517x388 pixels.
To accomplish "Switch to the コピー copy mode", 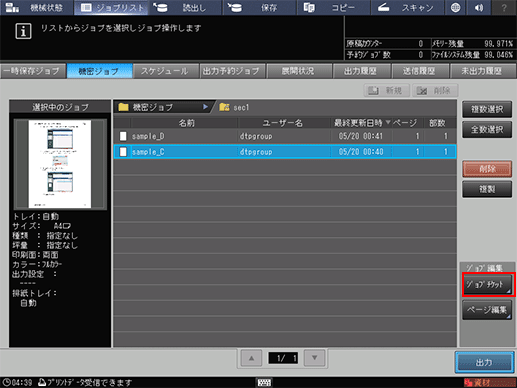I will (334, 7).
